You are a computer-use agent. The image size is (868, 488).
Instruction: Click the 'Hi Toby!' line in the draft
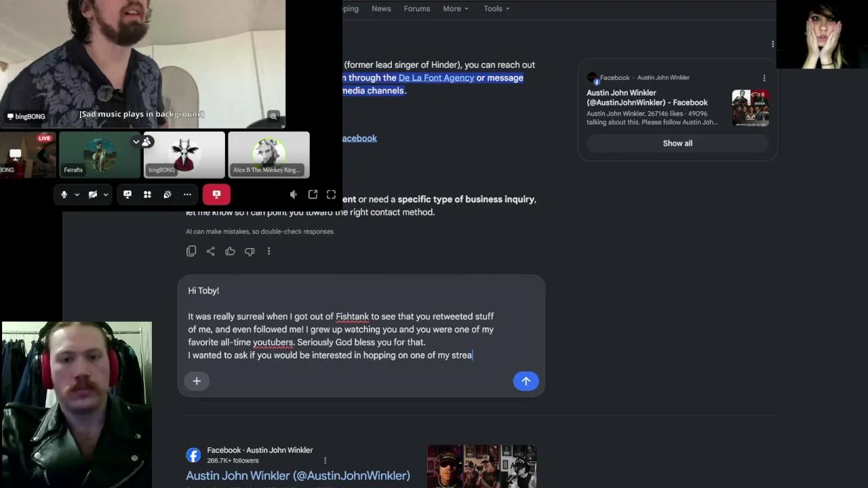[203, 291]
